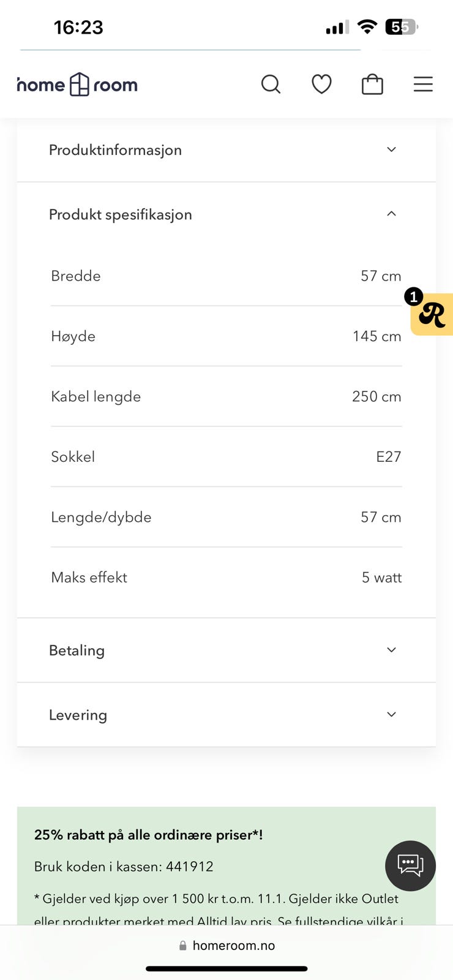Open the search magnifier icon
453x980 pixels.
[x=271, y=84]
